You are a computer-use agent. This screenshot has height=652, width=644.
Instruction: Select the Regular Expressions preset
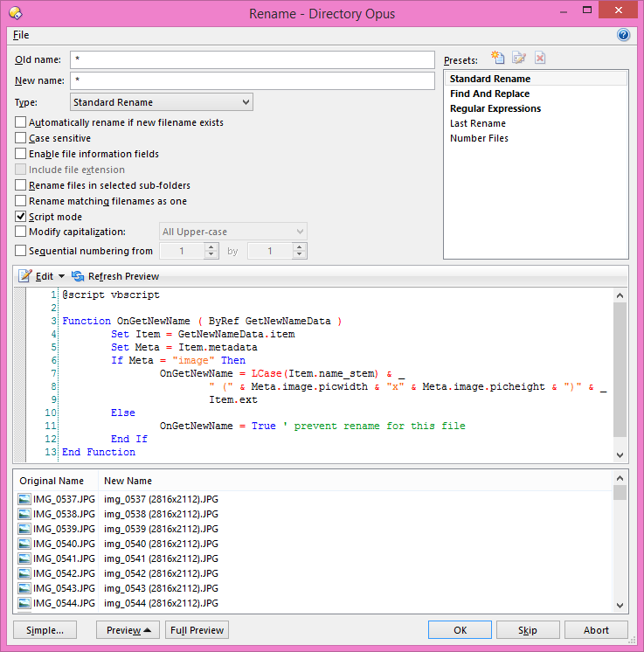[495, 109]
